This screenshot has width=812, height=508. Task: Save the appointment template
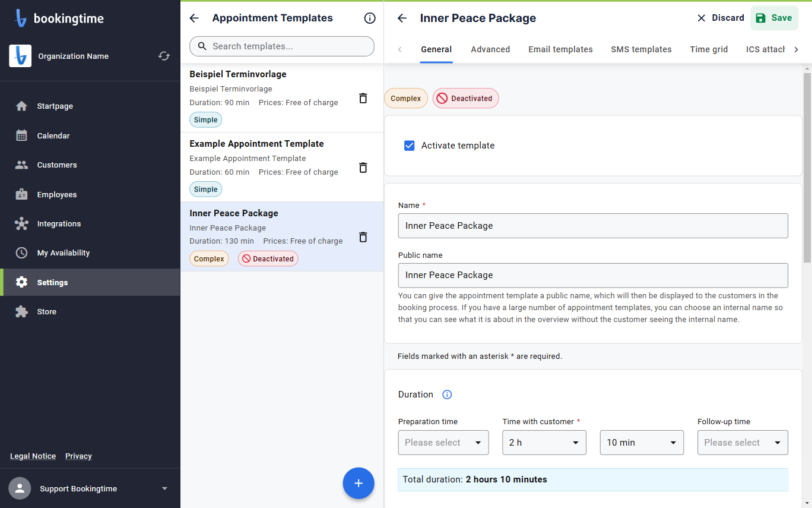tap(774, 18)
